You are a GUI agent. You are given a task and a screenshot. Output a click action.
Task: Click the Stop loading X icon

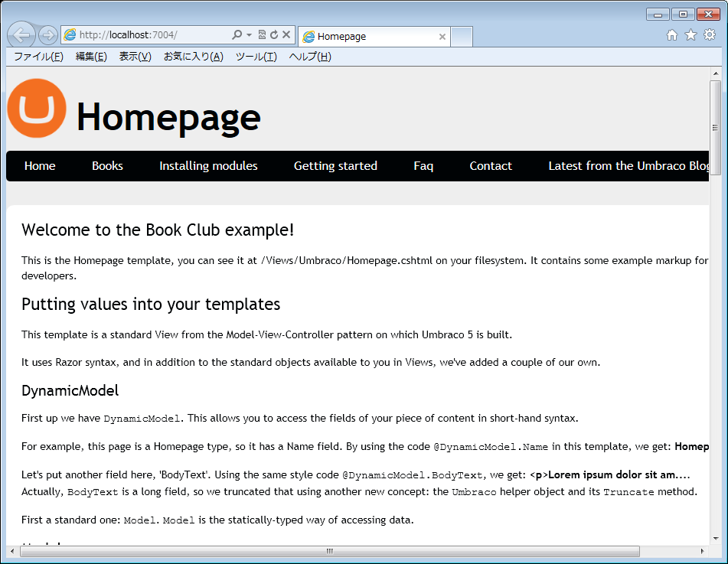click(x=286, y=35)
